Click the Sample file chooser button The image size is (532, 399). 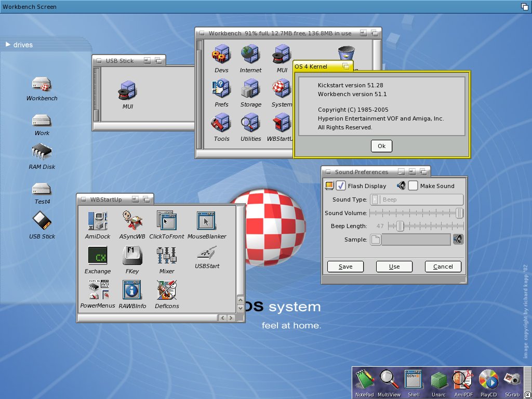tap(375, 240)
